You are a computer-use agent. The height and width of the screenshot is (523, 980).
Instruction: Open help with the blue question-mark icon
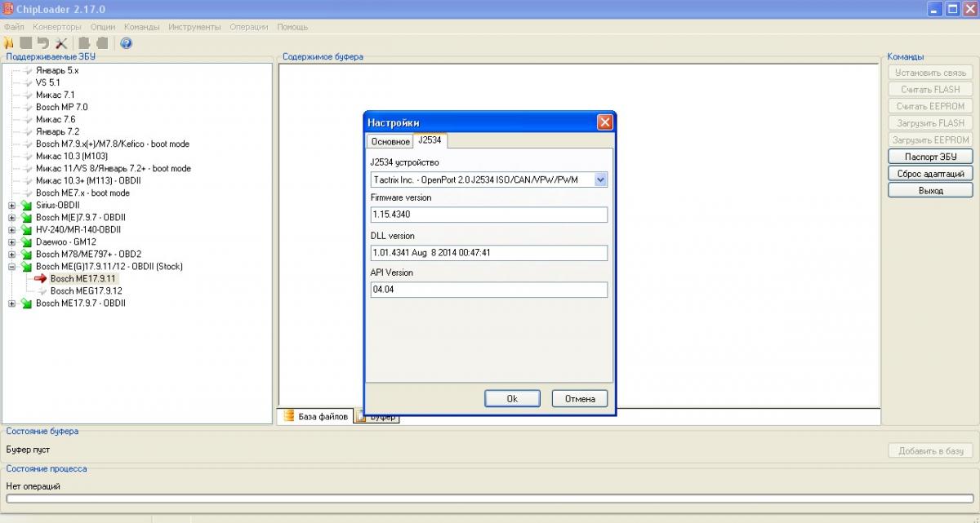coord(127,42)
